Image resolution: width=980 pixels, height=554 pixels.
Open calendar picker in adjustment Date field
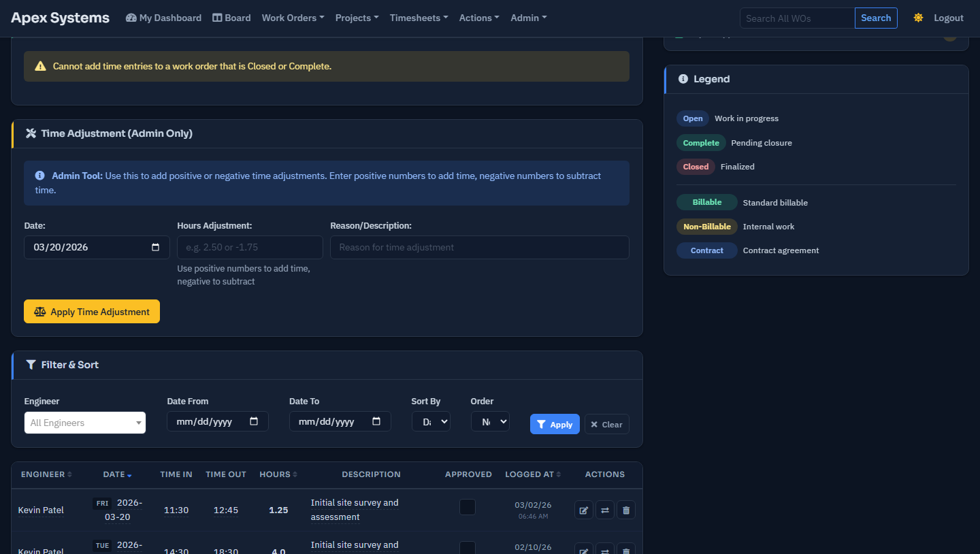coord(156,247)
